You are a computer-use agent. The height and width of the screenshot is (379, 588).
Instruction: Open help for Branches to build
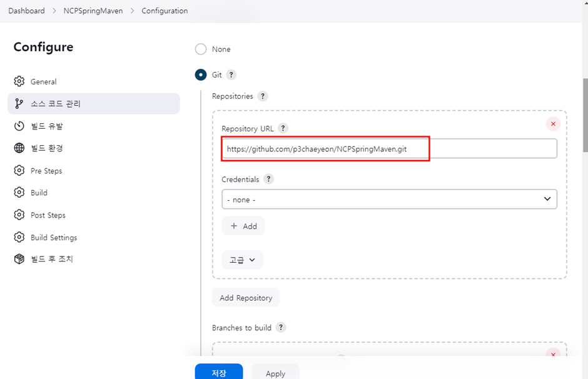281,327
